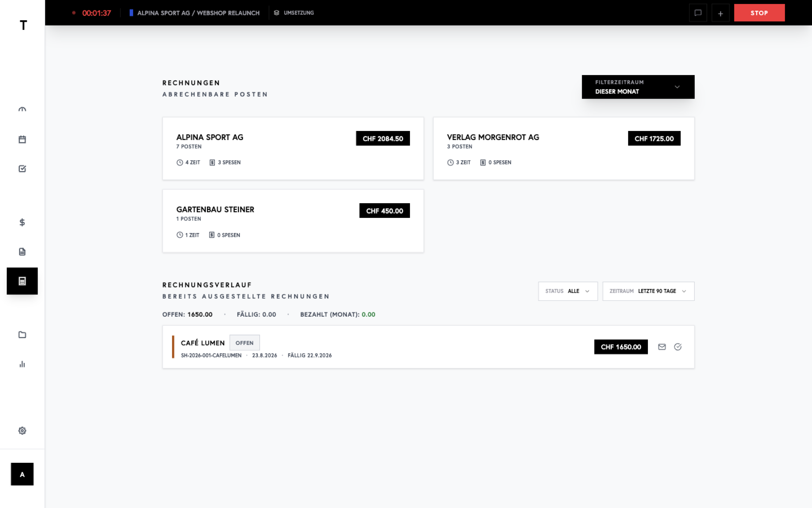Image resolution: width=812 pixels, height=508 pixels.
Task: Open the bar chart reports icon
Action: 22,364
